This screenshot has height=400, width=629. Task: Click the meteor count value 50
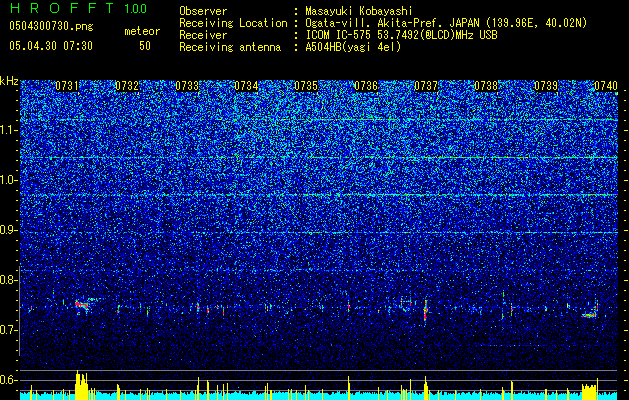tap(145, 46)
